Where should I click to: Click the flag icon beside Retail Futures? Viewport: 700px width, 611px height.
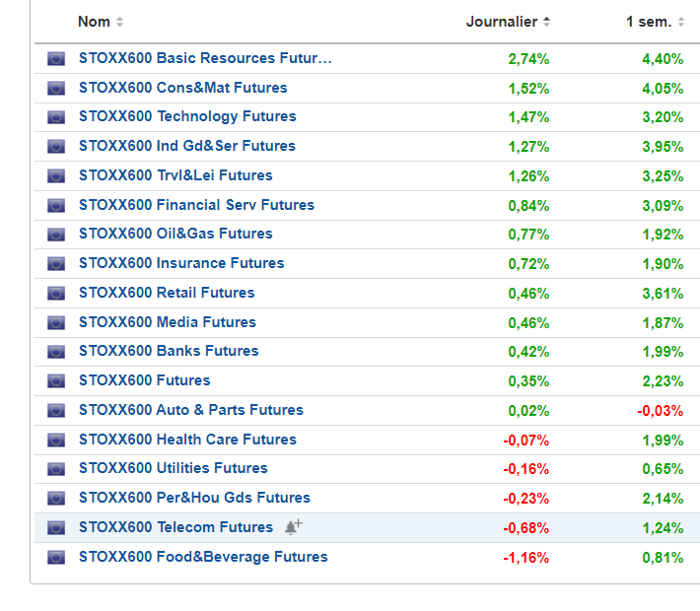click(55, 294)
